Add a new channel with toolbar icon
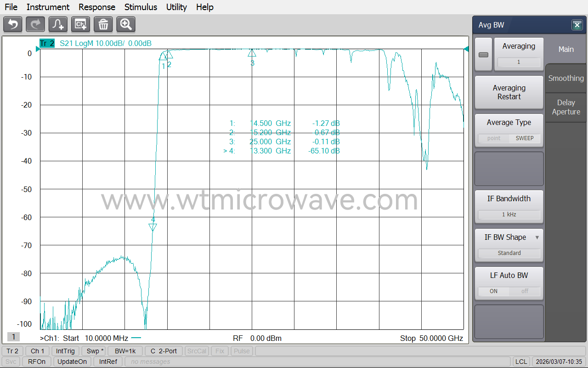 point(80,24)
